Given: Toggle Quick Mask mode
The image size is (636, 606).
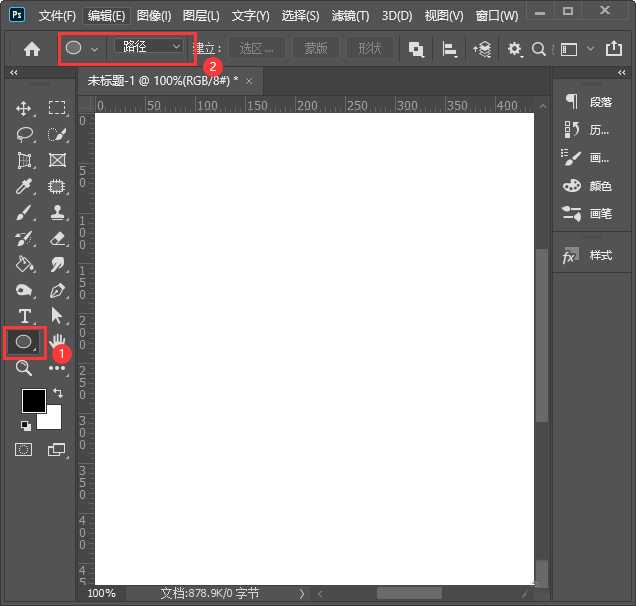Looking at the screenshot, I should tap(23, 450).
